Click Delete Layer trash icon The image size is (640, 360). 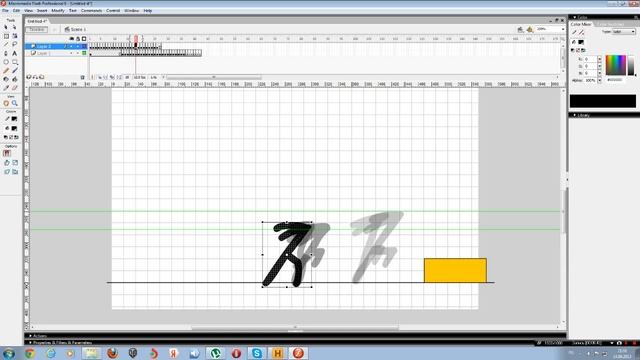coord(82,77)
